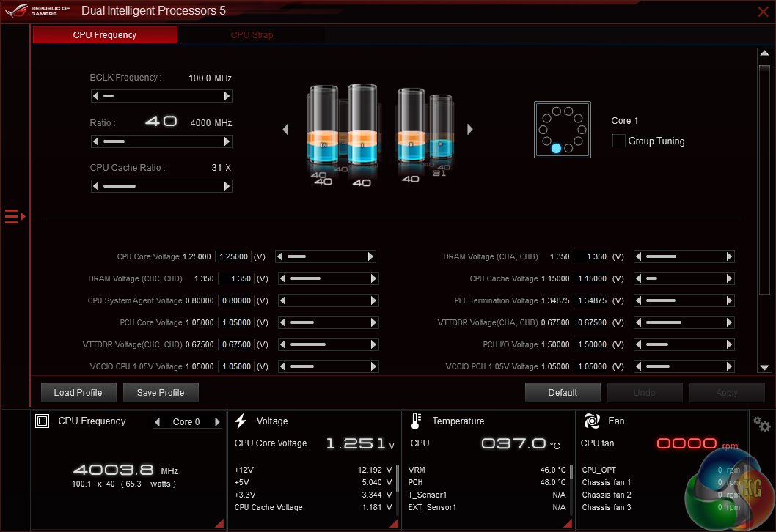Click the Default button
776x532 pixels.
click(x=563, y=393)
